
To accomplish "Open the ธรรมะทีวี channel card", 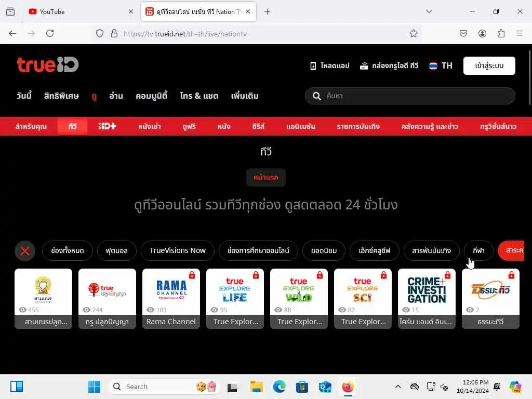I will pyautogui.click(x=490, y=299).
